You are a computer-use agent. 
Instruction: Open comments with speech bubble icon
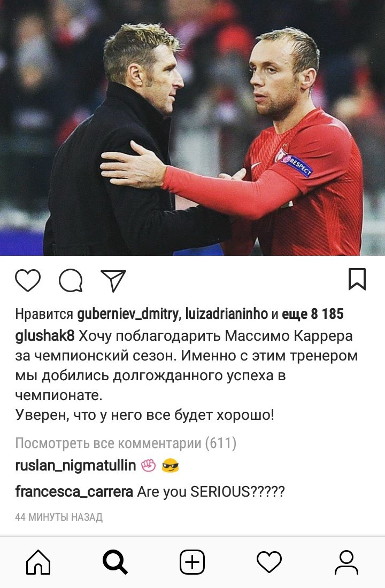[x=71, y=280]
